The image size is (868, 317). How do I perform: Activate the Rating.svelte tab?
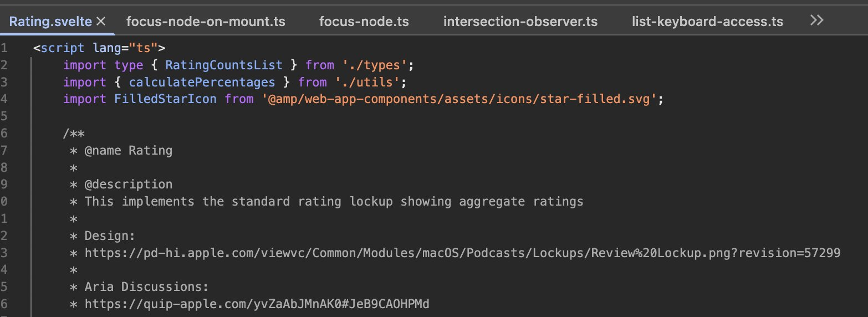click(51, 22)
